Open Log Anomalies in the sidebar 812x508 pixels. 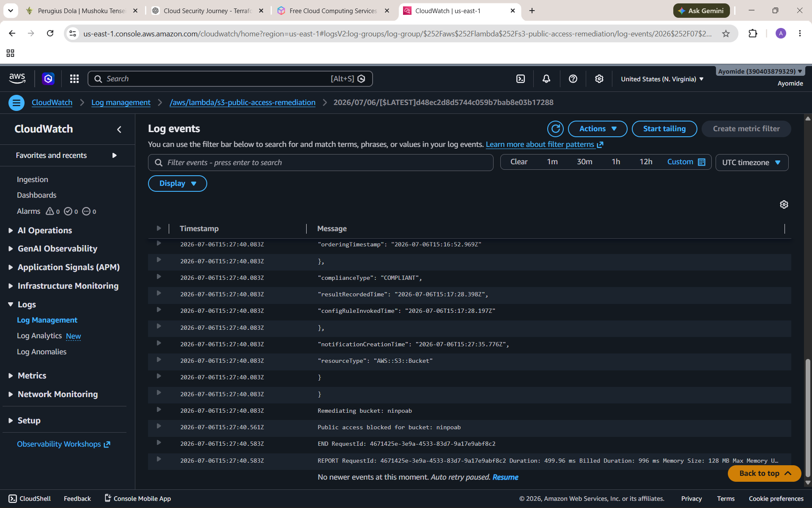(x=41, y=352)
